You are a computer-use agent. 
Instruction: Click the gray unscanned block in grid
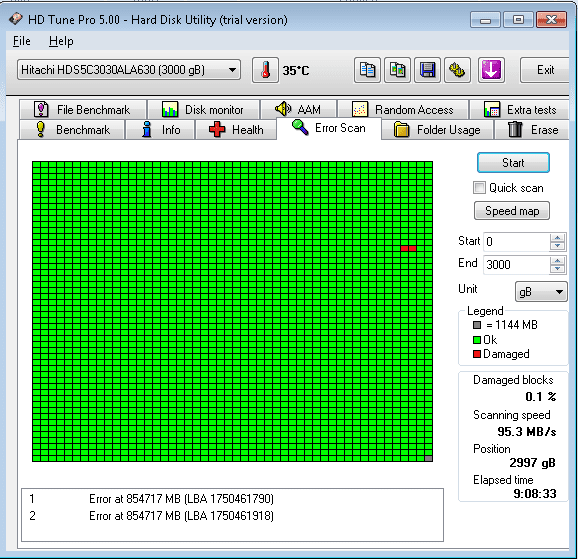[x=428, y=458]
